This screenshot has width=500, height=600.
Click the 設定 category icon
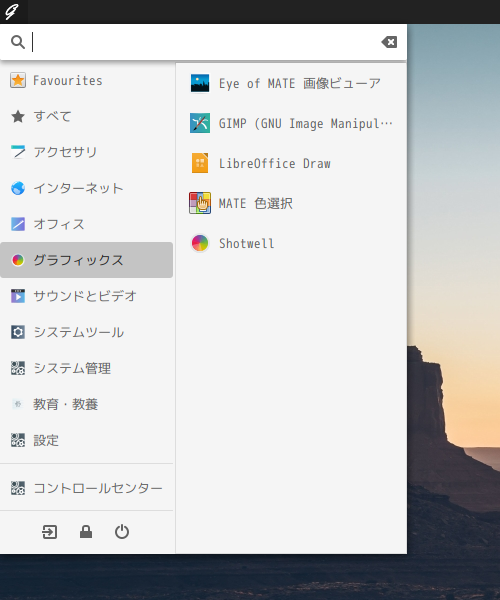(x=18, y=440)
